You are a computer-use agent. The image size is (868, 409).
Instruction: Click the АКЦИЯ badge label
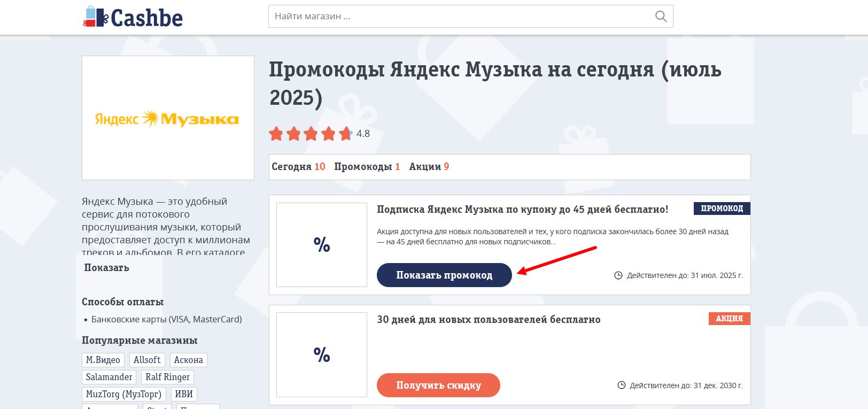pos(729,319)
